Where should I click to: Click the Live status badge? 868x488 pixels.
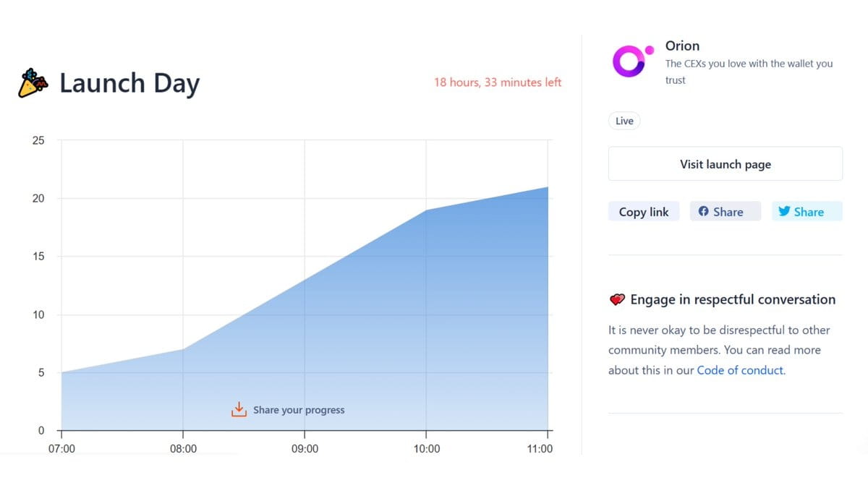[624, 121]
